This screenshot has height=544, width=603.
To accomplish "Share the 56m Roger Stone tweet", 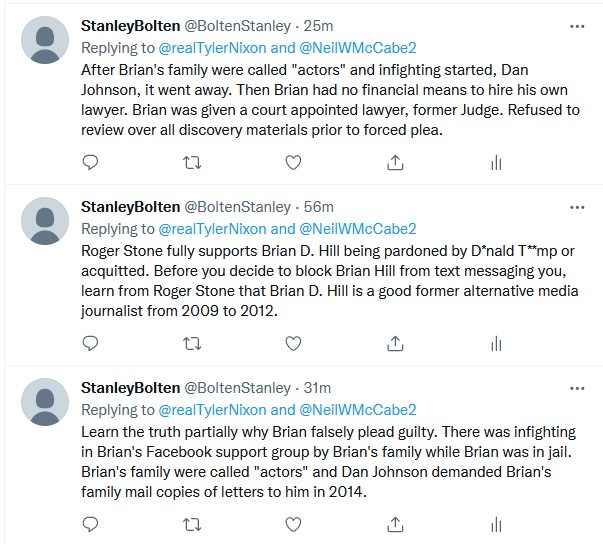I will (x=395, y=343).
